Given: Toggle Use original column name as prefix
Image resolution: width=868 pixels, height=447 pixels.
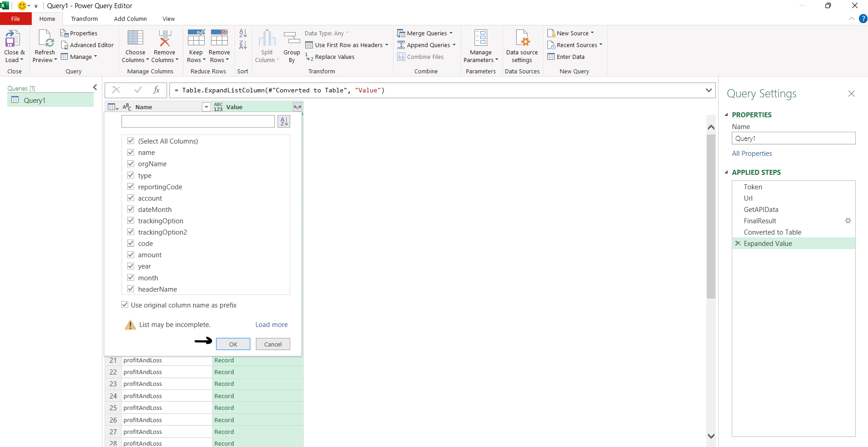Looking at the screenshot, I should pyautogui.click(x=125, y=305).
